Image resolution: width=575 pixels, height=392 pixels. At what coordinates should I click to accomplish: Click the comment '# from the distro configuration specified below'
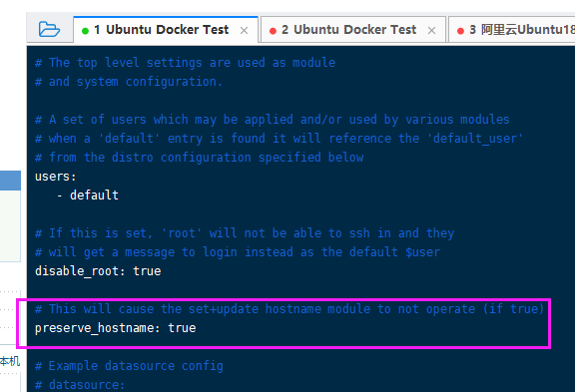[199, 158]
